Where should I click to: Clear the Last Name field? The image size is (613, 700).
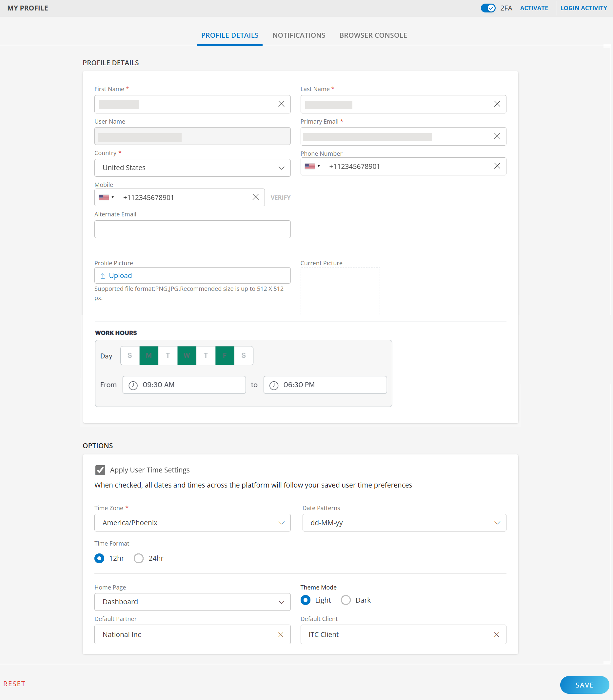pyautogui.click(x=497, y=104)
